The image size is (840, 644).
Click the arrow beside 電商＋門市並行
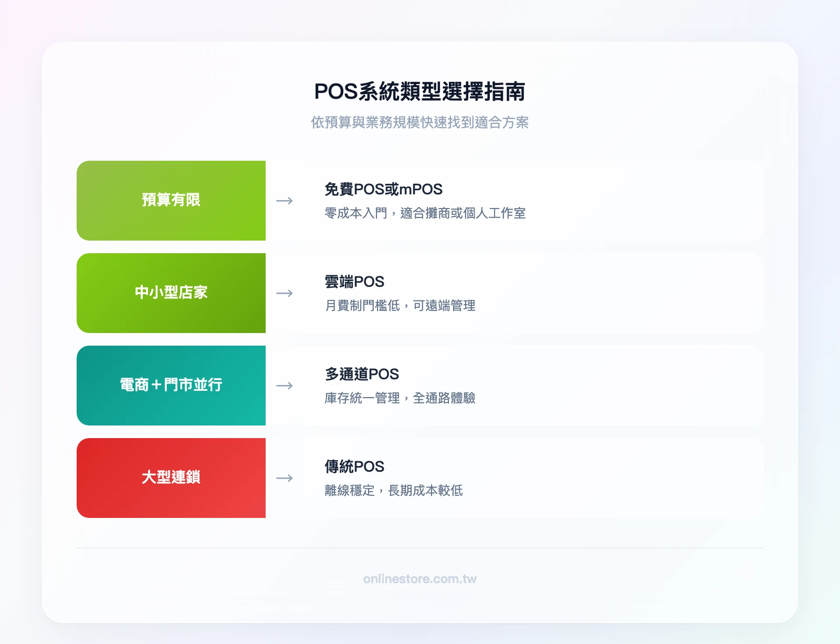click(x=285, y=386)
